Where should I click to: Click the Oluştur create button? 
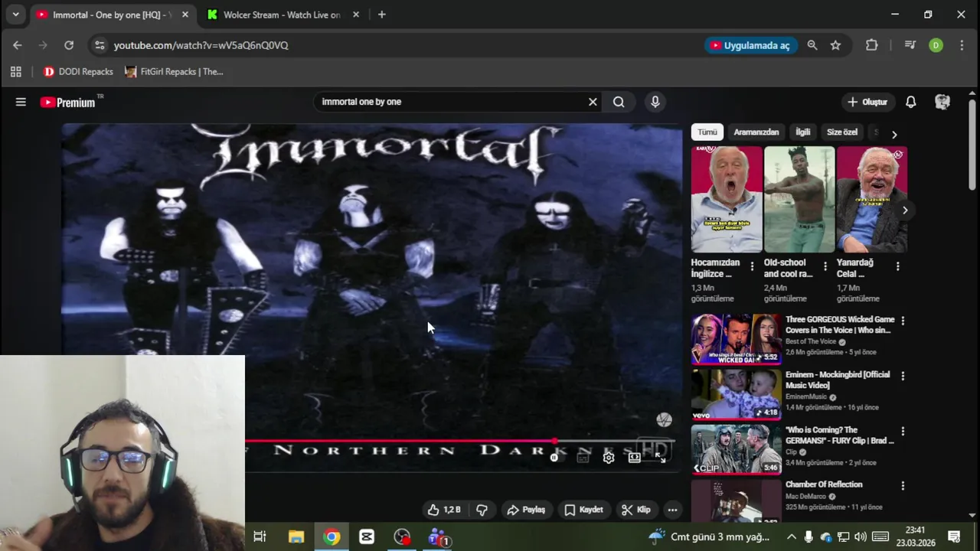tap(867, 102)
